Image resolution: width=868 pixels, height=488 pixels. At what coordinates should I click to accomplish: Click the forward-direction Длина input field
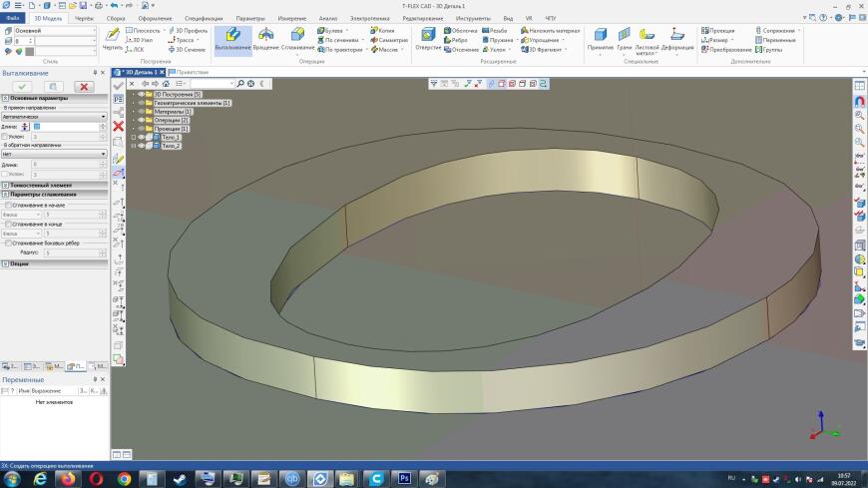pyautogui.click(x=66, y=127)
